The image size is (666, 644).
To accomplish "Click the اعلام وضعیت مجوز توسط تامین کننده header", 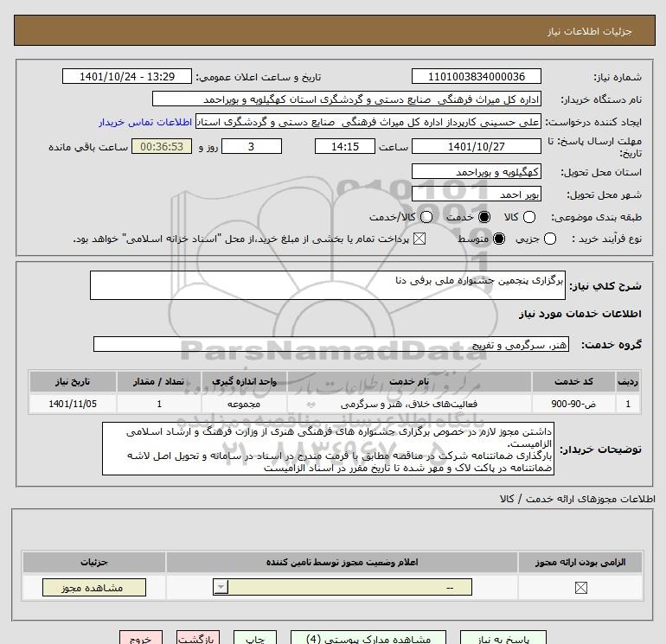I will (342, 562).
